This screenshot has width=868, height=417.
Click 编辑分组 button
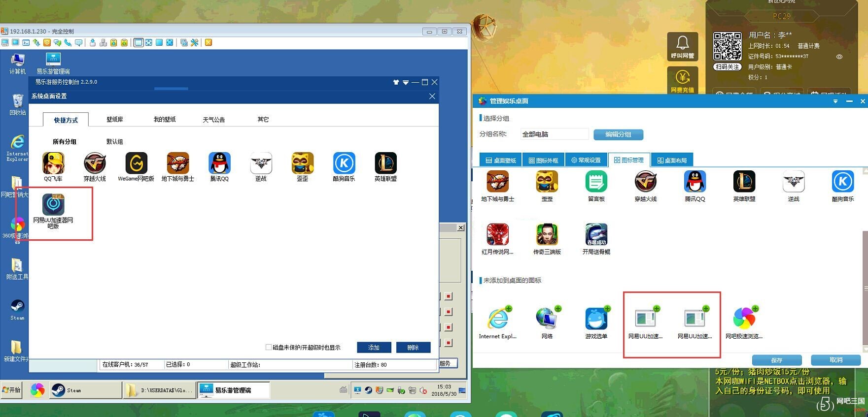click(x=618, y=134)
